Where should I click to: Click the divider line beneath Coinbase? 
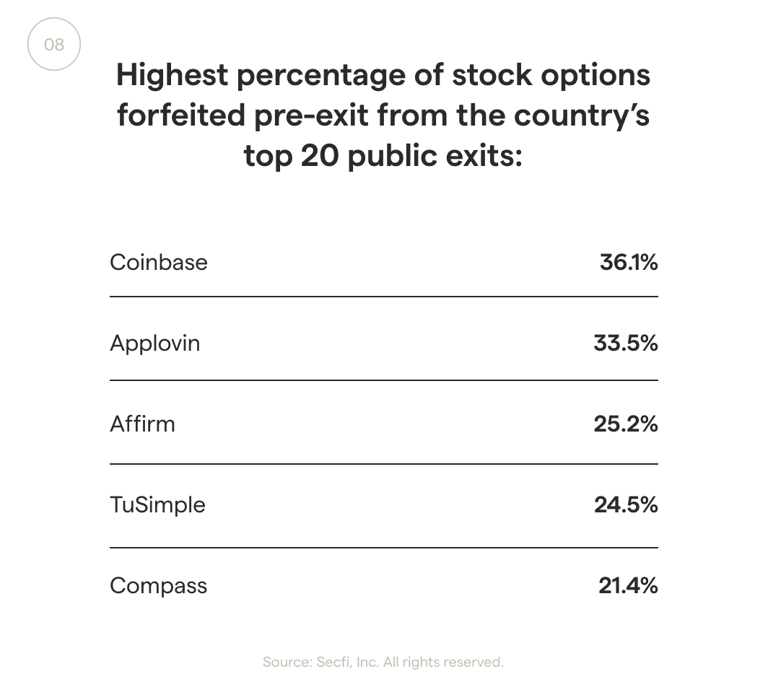pyautogui.click(x=383, y=297)
